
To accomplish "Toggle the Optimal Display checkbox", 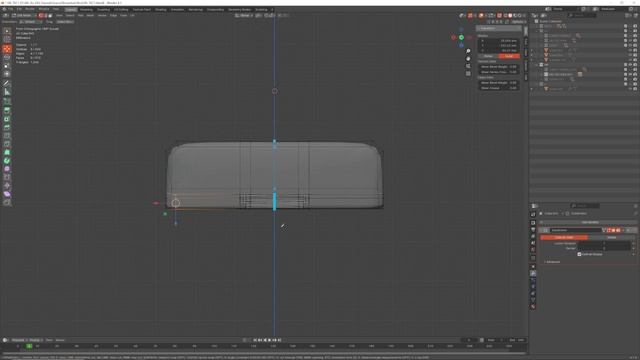I will pyautogui.click(x=579, y=254).
